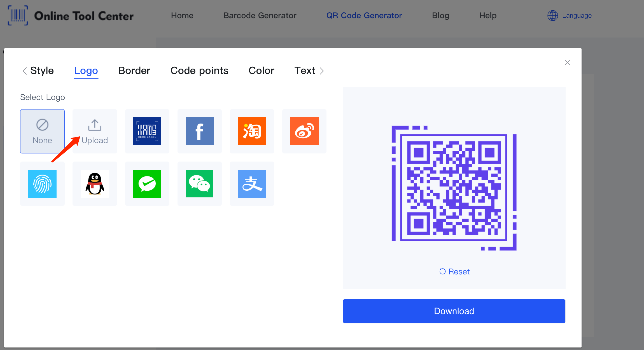Reset the QR code preview

point(454,271)
